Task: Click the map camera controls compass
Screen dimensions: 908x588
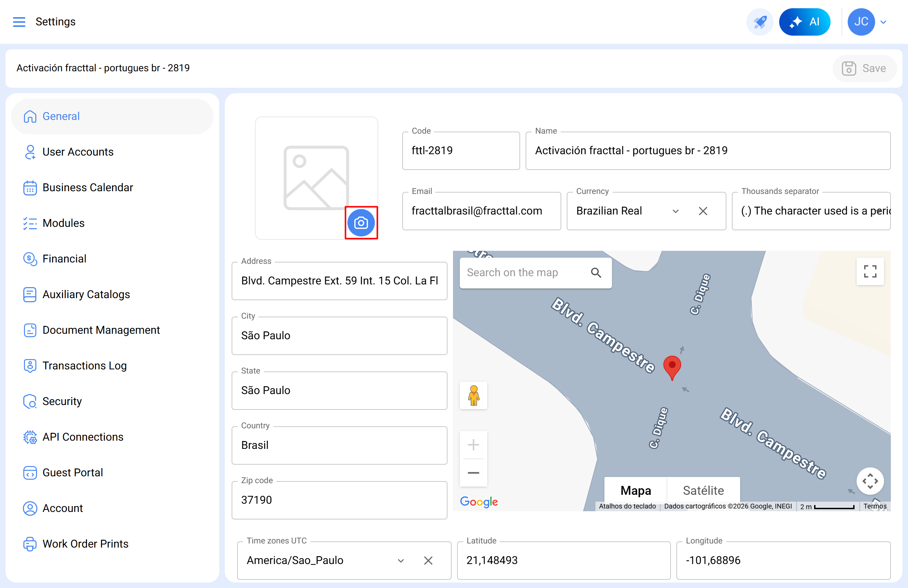Action: pos(870,481)
